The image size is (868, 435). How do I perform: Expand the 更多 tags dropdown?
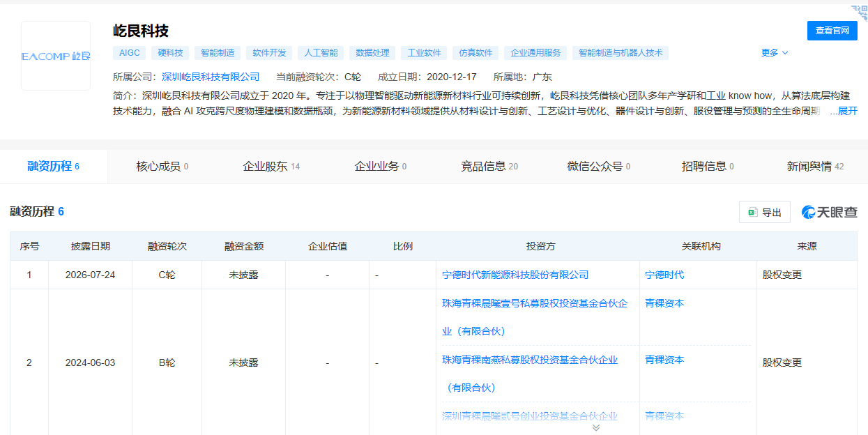point(775,53)
